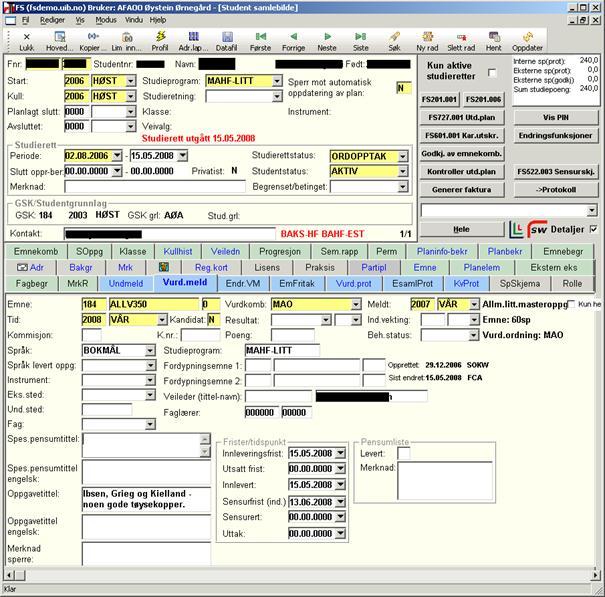Open the Sensurfrist (ind.) date dropdown
Image resolution: width=605 pixels, height=597 pixels.
point(340,502)
